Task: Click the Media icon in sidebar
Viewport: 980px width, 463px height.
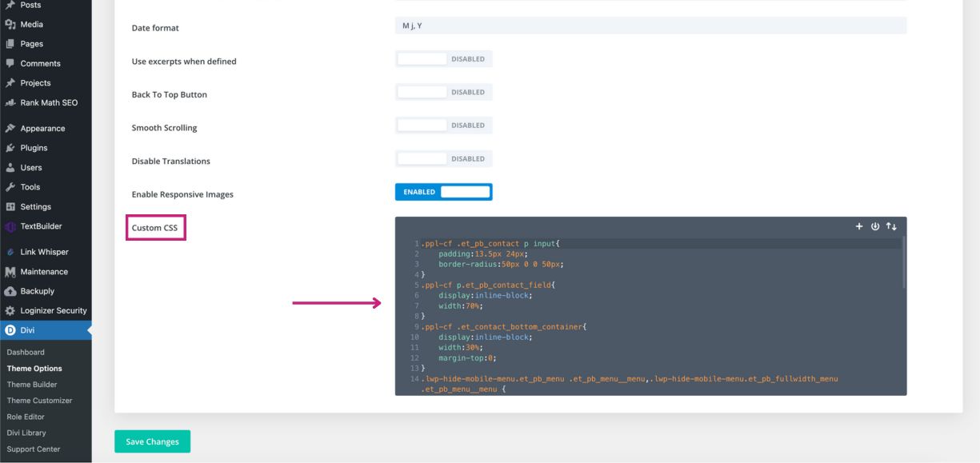Action: pos(10,24)
